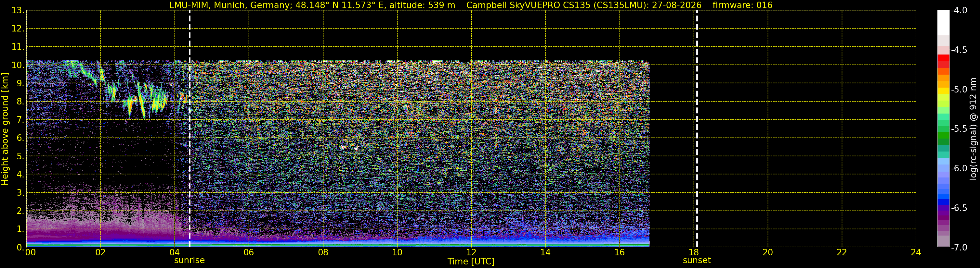The width and height of the screenshot is (980, 268).
Task: Click the colorbar tick label '-4.5'
Action: click(959, 50)
